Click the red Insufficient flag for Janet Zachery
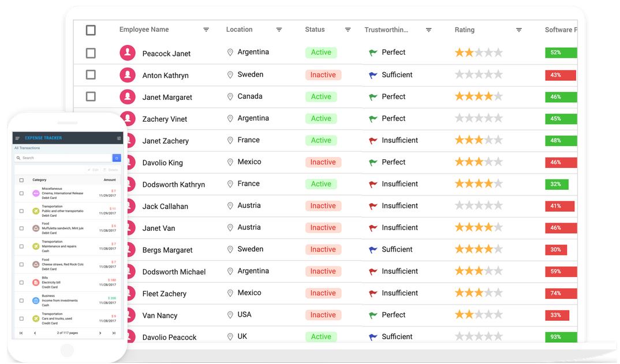This screenshot has width=620, height=364. click(x=373, y=140)
